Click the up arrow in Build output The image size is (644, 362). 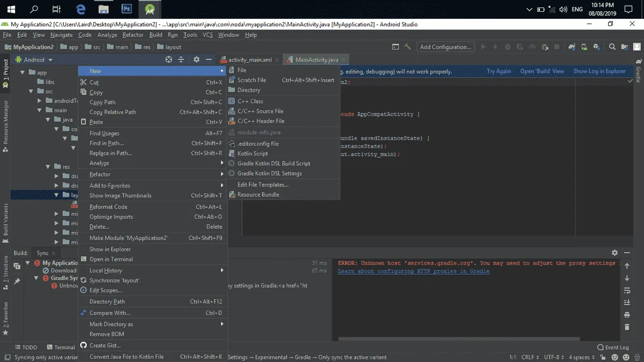[x=627, y=266]
